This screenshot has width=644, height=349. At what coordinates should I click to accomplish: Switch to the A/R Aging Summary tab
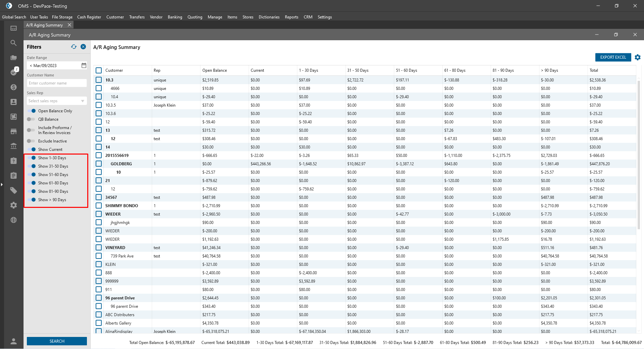tap(44, 25)
